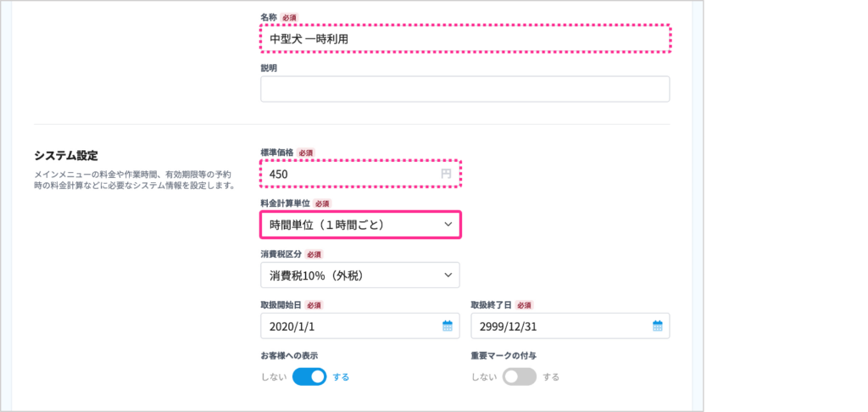The height and width of the screenshot is (412, 868).
Task: Select する label beside 重要マークの付与 switch
Action: (552, 377)
